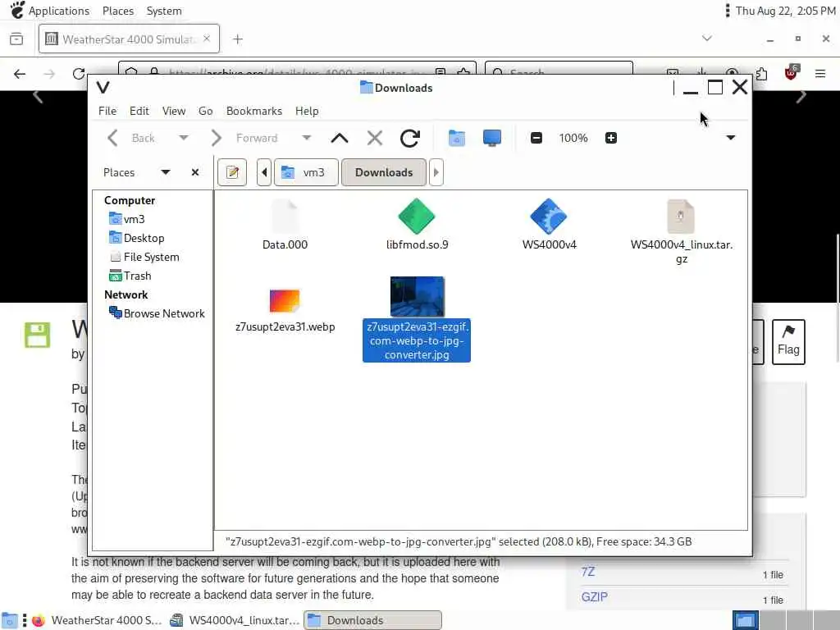This screenshot has width=840, height=630.
Task: Open the File menu
Action: pos(107,111)
